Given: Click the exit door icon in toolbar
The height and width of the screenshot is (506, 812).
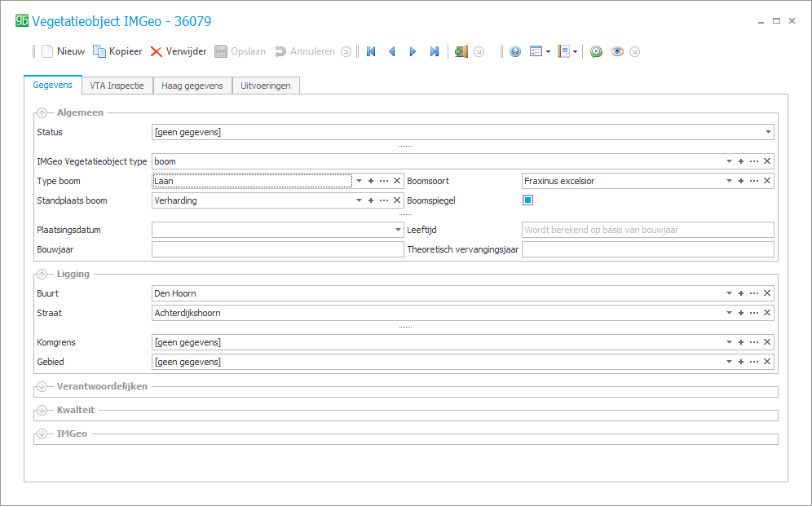Looking at the screenshot, I should pos(461,51).
